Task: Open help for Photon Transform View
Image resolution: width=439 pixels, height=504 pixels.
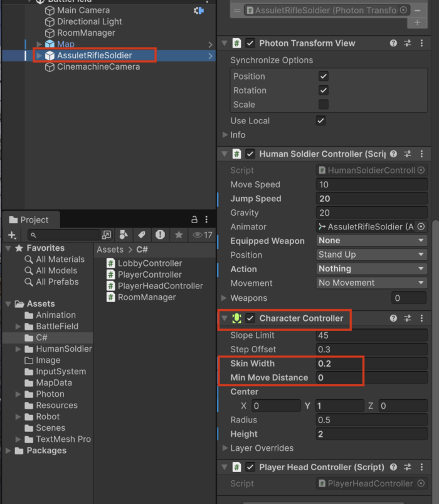Action: click(x=393, y=43)
